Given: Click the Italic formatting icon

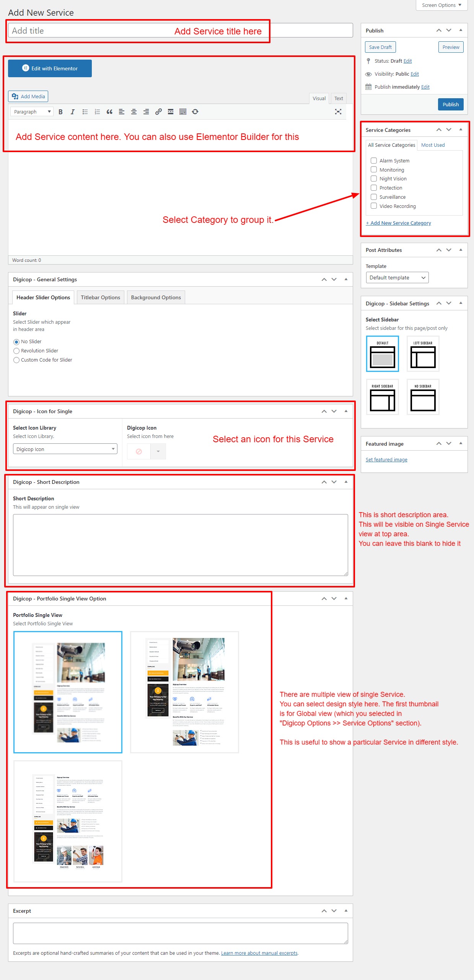Looking at the screenshot, I should (x=73, y=112).
